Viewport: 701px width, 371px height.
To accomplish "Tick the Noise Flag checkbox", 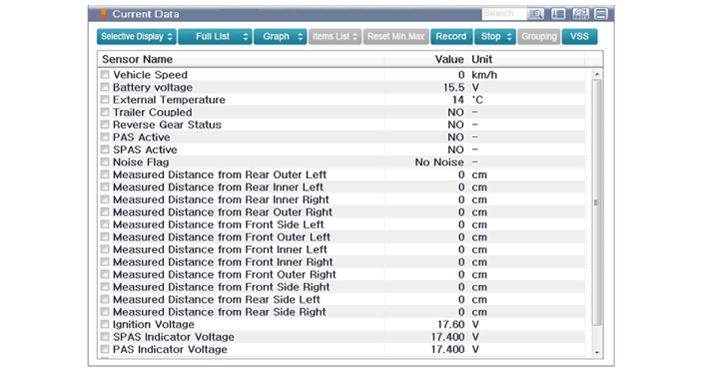I will (x=105, y=162).
